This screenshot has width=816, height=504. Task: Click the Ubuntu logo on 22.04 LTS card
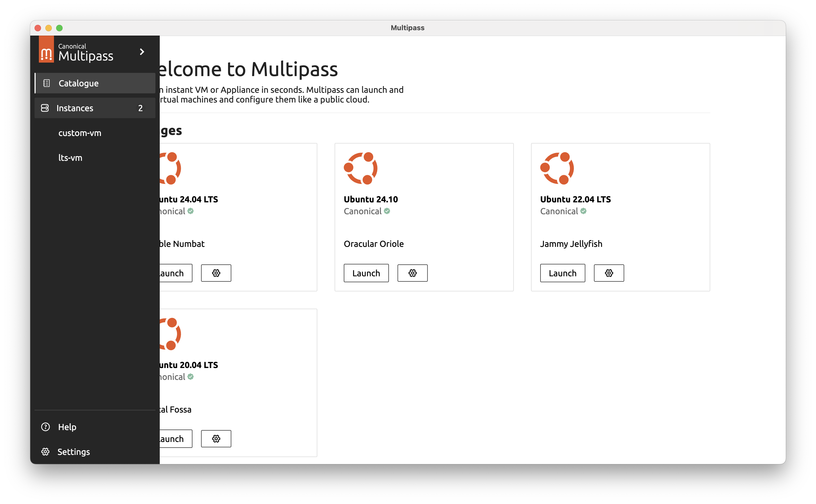557,168
